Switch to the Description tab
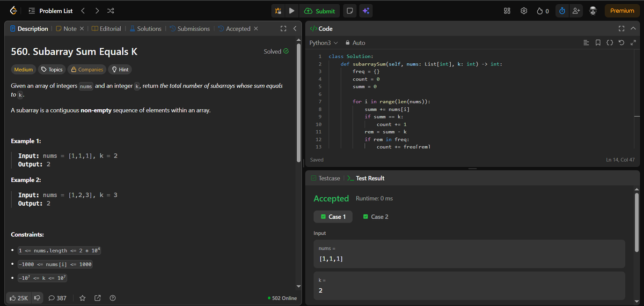This screenshot has height=306, width=644. click(x=29, y=29)
